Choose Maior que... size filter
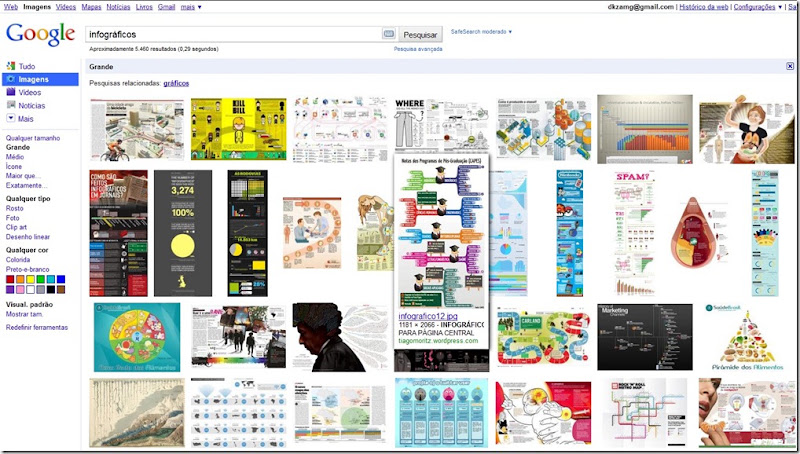800x454 pixels. point(23,176)
